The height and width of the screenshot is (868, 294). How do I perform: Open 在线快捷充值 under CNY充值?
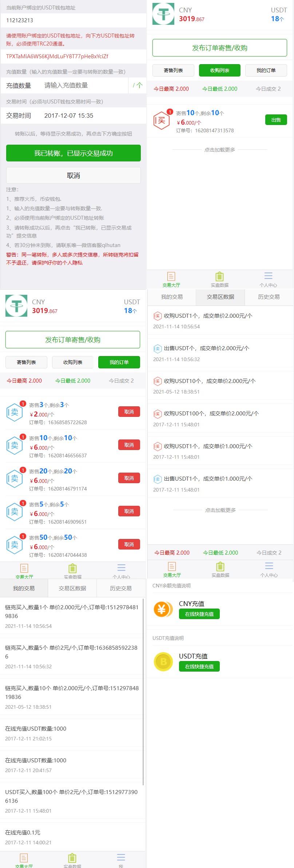pyautogui.click(x=199, y=614)
